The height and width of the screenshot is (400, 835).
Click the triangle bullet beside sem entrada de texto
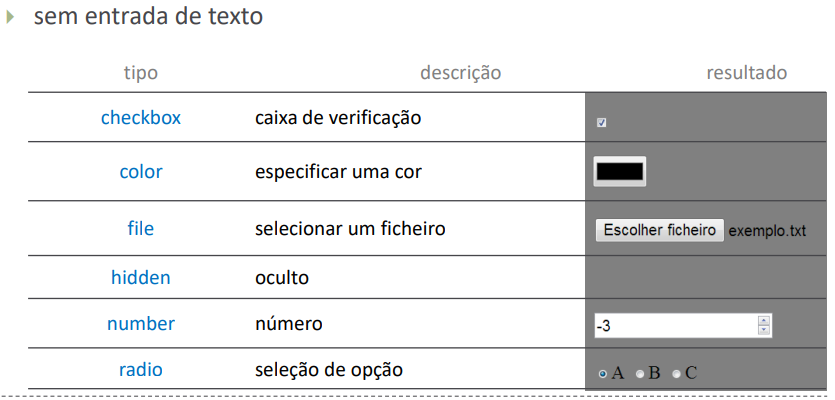pos(11,17)
